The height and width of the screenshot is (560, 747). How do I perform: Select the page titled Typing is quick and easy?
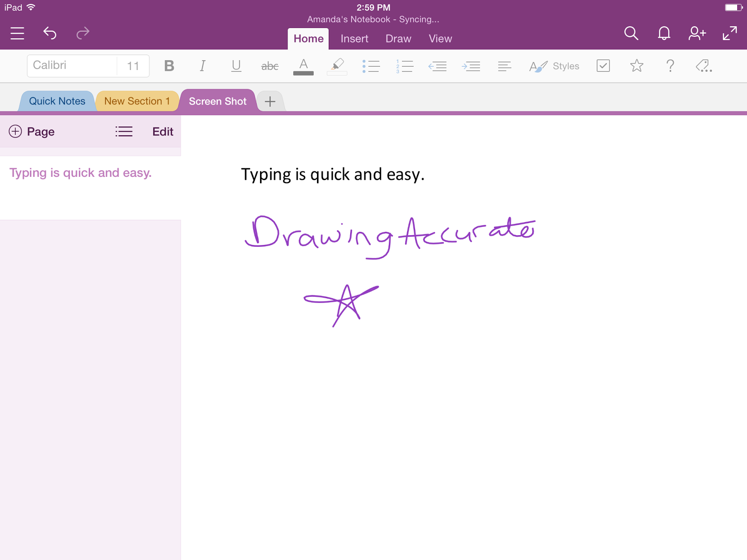(x=80, y=173)
